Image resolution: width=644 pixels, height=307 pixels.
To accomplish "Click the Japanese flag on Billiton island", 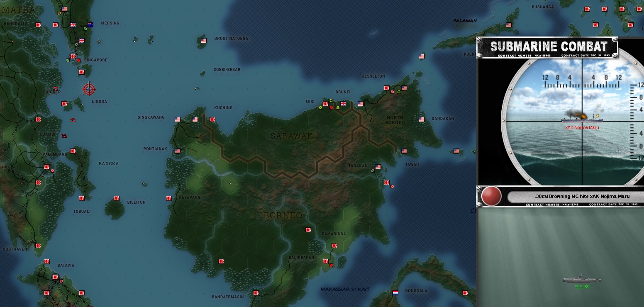I will click(117, 198).
